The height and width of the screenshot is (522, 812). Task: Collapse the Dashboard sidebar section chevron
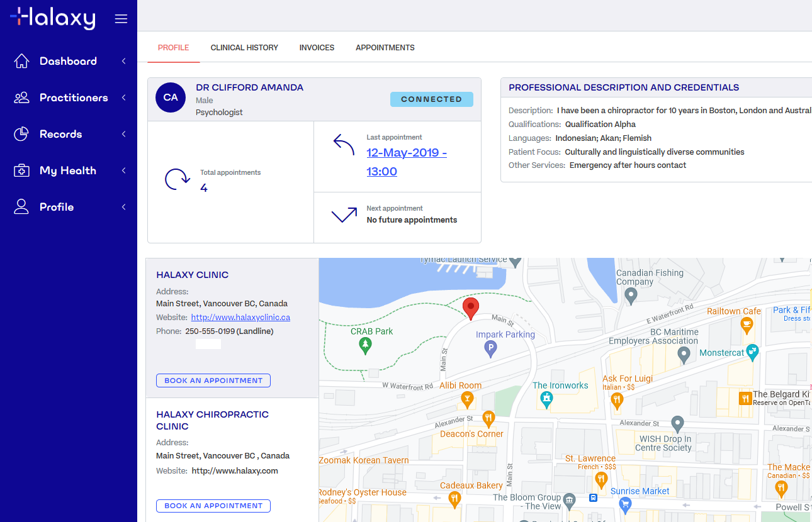pos(123,61)
